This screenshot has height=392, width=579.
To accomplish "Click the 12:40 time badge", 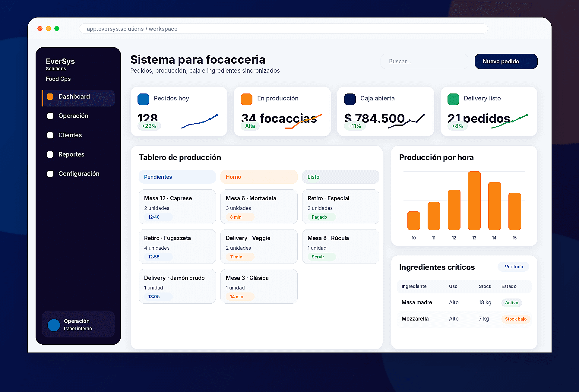I will click(x=158, y=217).
